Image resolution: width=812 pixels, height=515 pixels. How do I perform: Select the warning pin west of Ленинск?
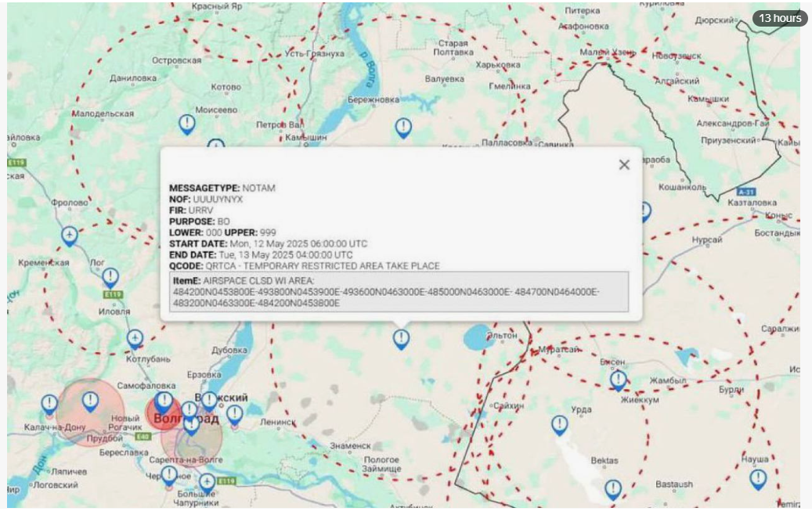(235, 415)
